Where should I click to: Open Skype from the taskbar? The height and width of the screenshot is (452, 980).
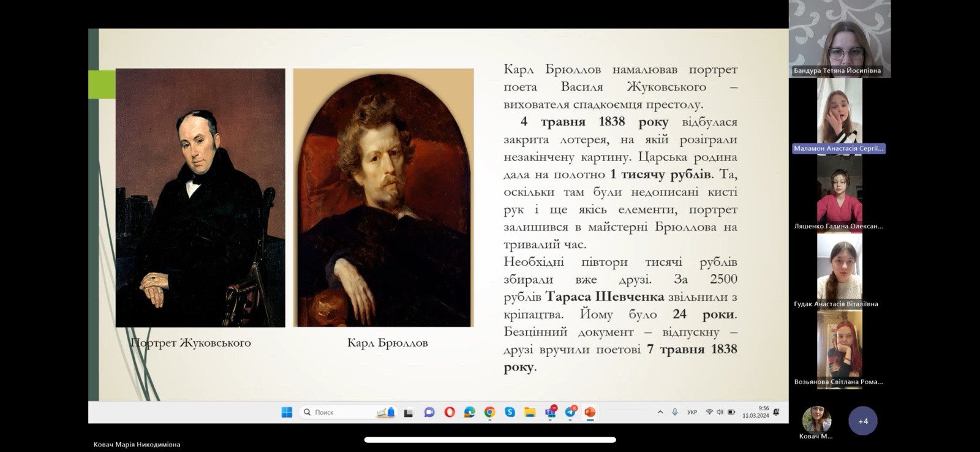point(510,412)
